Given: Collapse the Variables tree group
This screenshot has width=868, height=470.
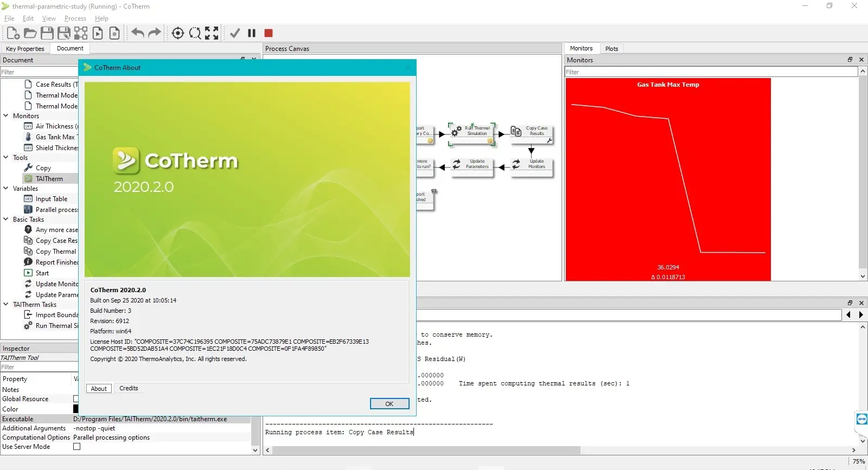Looking at the screenshot, I should pyautogui.click(x=6, y=188).
